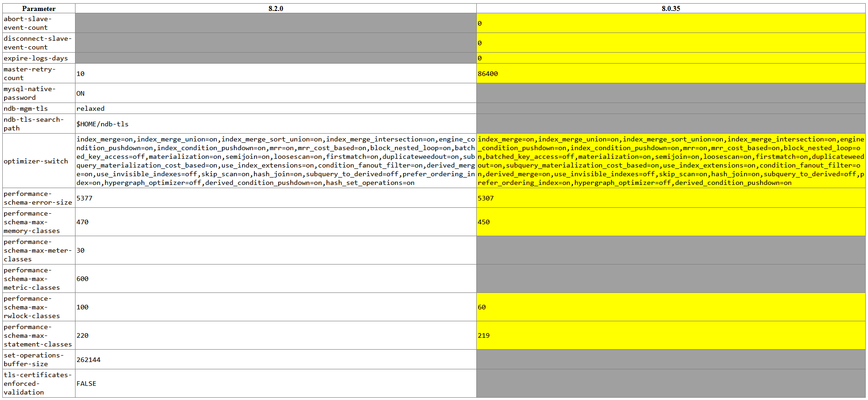Select the disconnect-slave-event-count parameter name
This screenshot has height=400, width=868.
pos(38,43)
